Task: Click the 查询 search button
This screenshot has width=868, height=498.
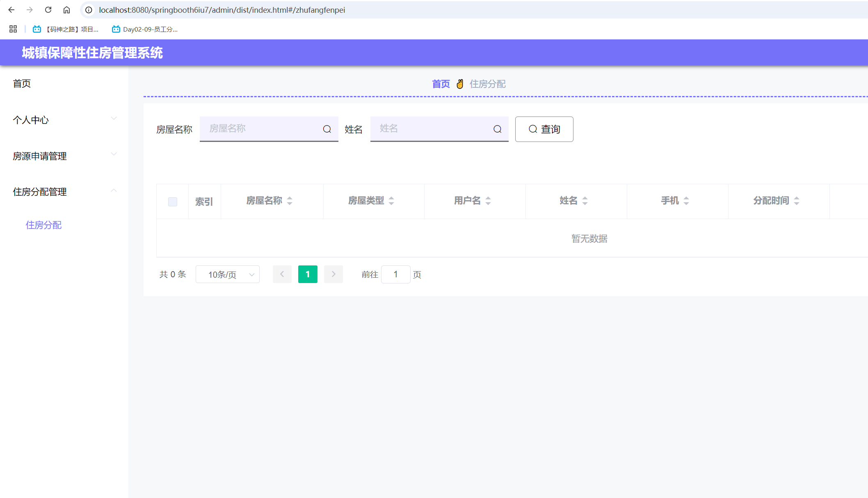Action: (544, 129)
